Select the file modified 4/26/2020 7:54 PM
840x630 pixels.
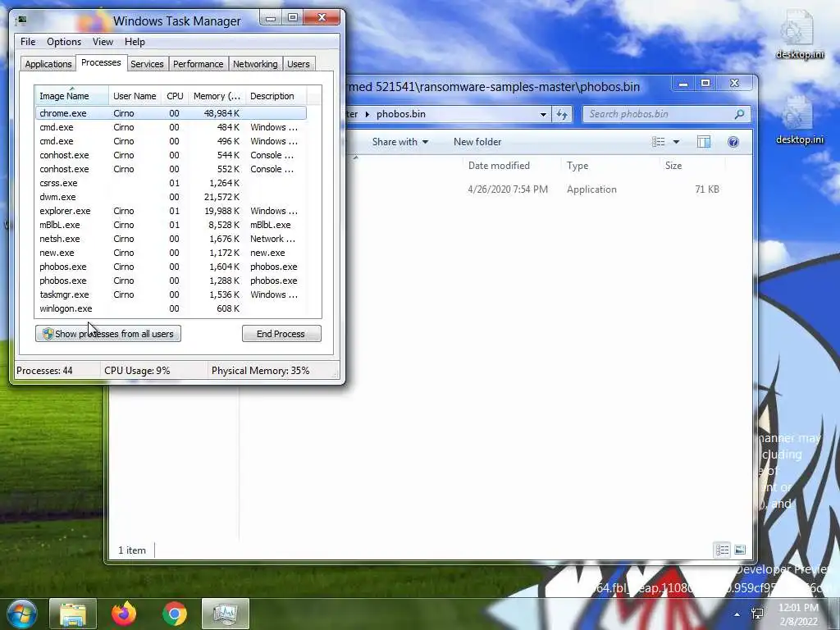[x=536, y=189]
